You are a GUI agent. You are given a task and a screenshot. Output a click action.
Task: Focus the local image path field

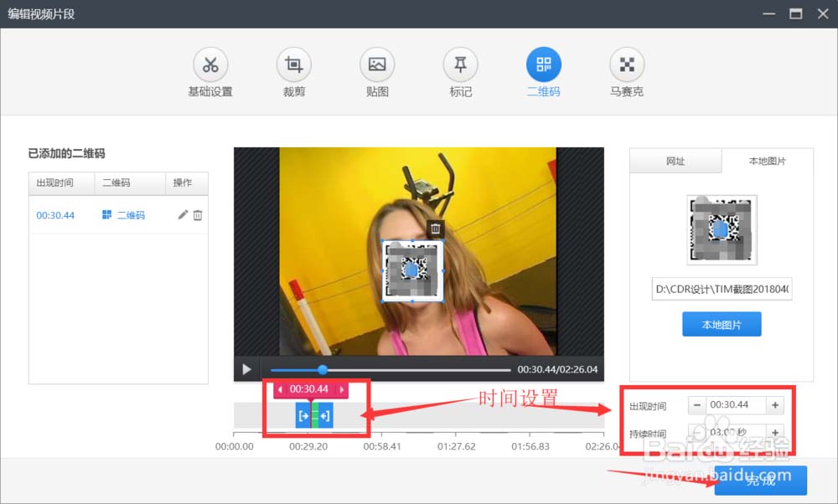click(x=722, y=289)
